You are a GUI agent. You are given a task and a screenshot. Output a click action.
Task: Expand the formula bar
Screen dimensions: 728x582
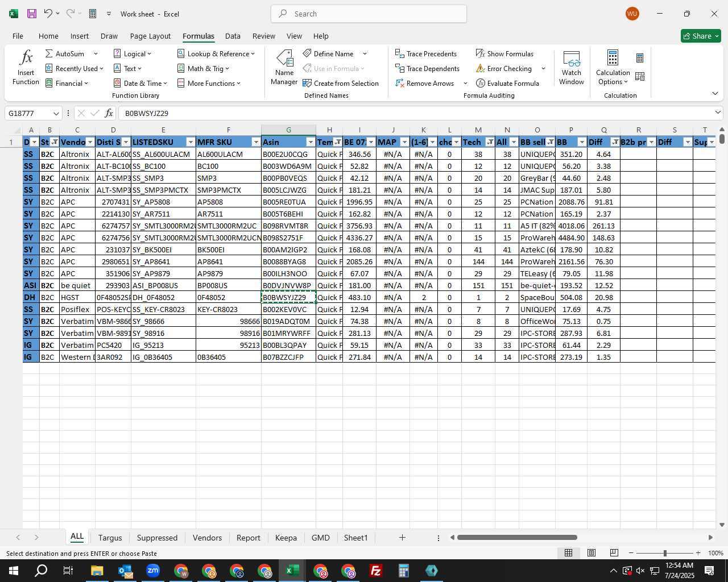point(718,113)
